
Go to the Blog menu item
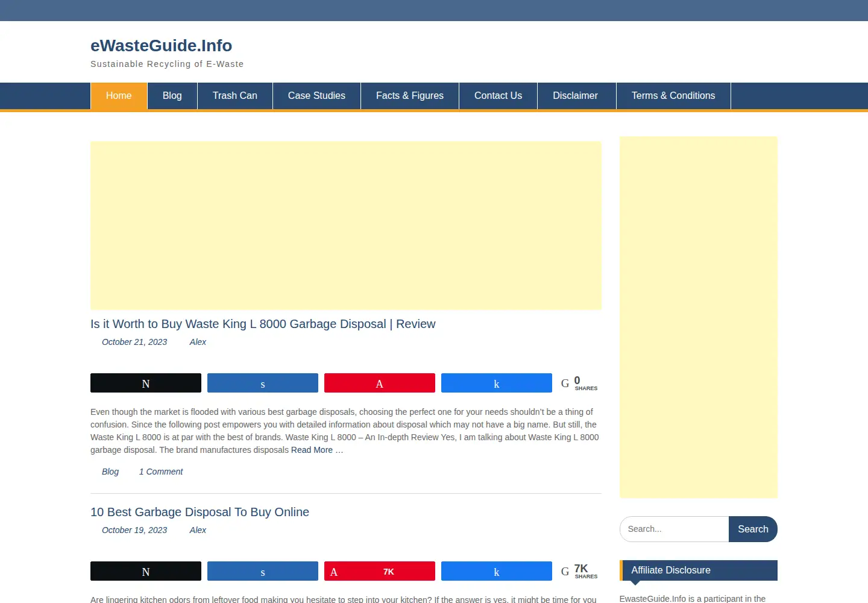tap(172, 96)
